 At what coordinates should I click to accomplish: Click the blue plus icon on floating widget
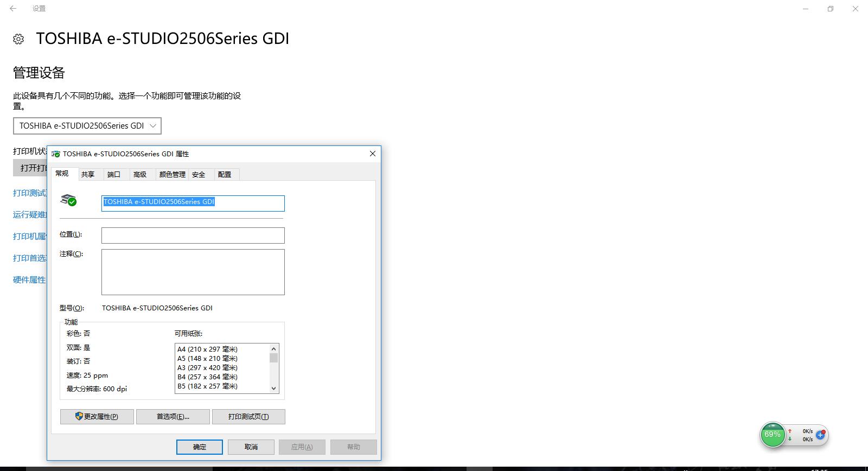(x=820, y=435)
